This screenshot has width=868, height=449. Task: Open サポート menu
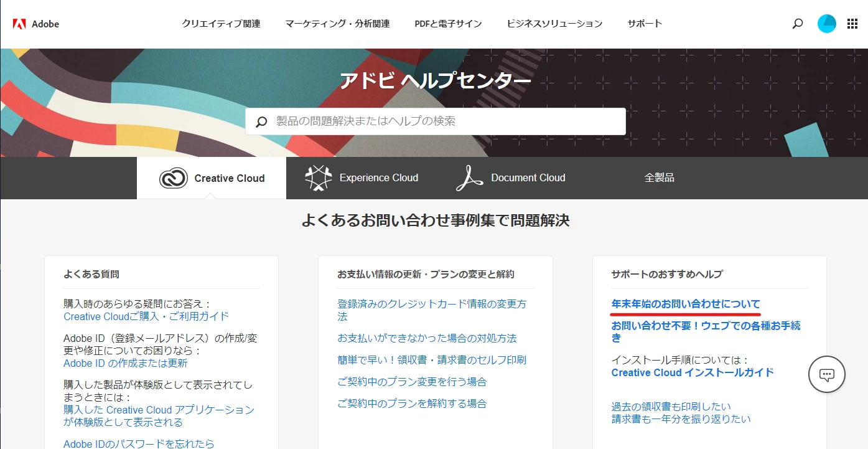[x=645, y=24]
